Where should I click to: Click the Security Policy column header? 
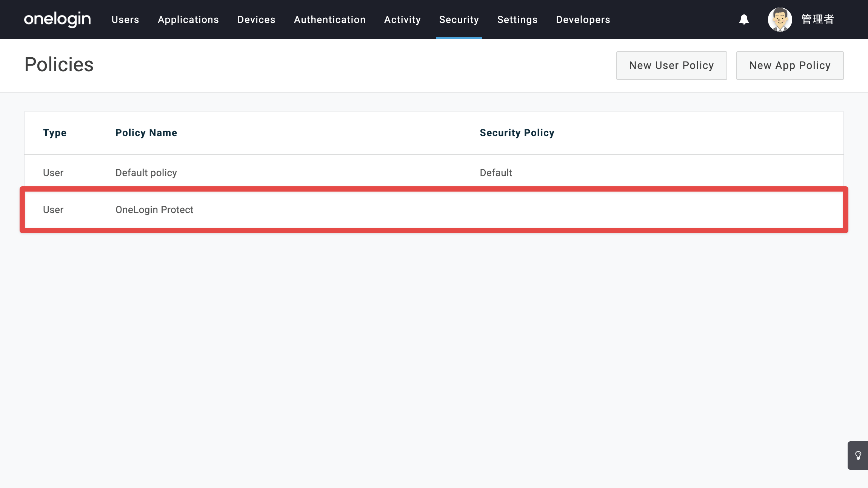pyautogui.click(x=517, y=133)
